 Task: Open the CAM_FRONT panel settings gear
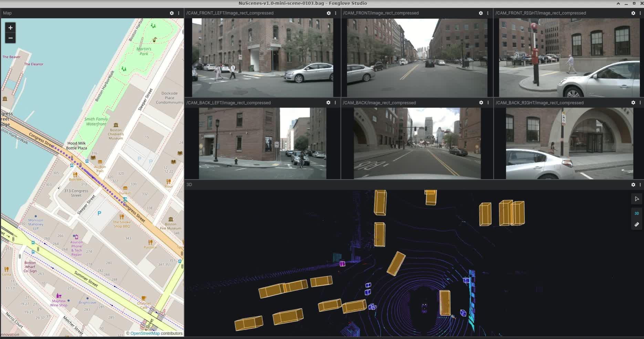coord(481,13)
